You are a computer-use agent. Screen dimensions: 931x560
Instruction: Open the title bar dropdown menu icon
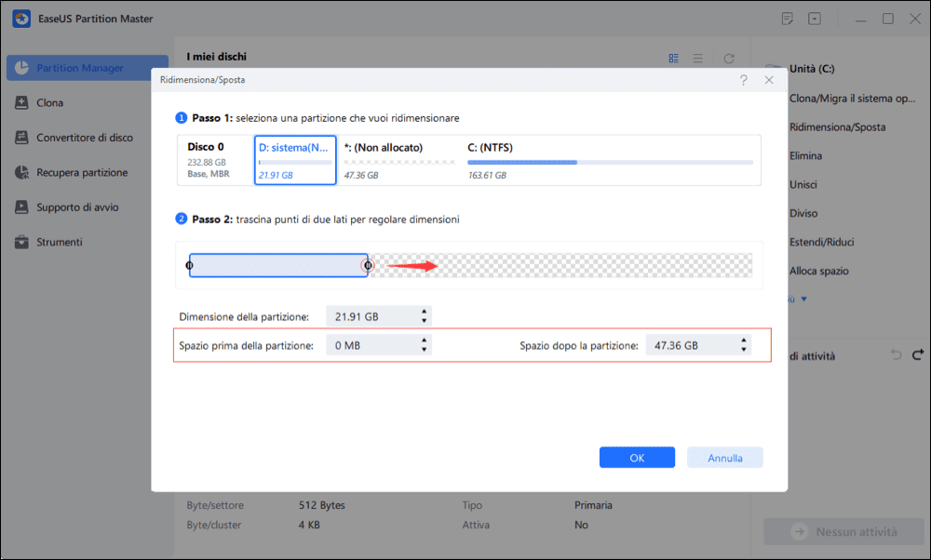pos(815,19)
